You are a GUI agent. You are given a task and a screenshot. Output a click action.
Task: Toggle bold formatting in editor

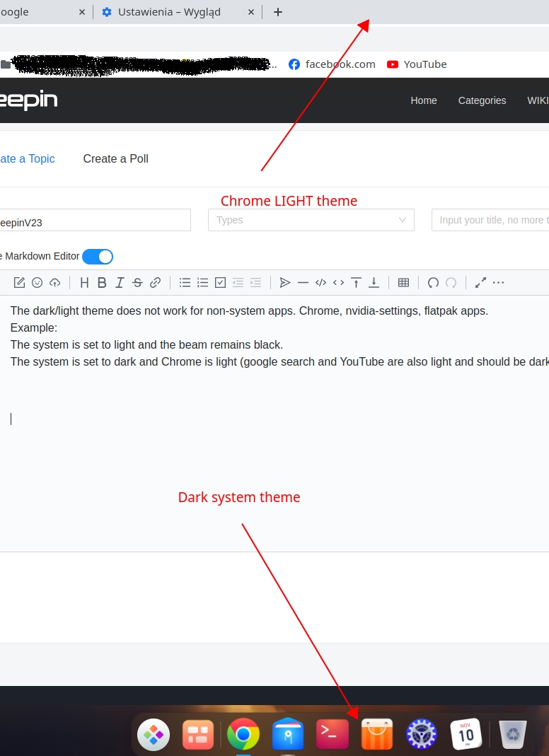pos(102,283)
